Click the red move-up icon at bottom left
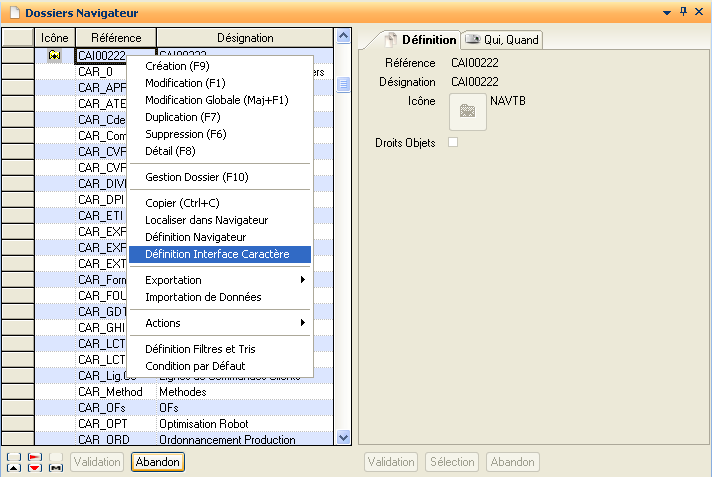 pos(35,456)
